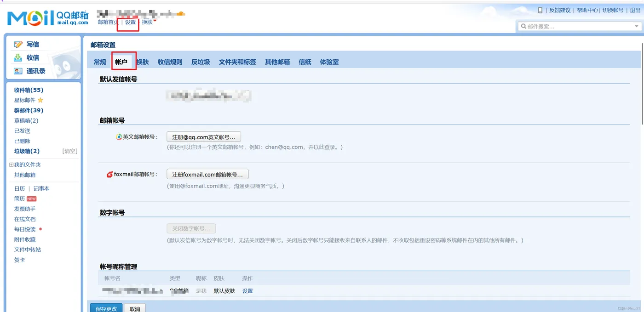Viewport: 644px width, 312px height.
Task: Switch to the 帐户 settings tab
Action: 121,62
